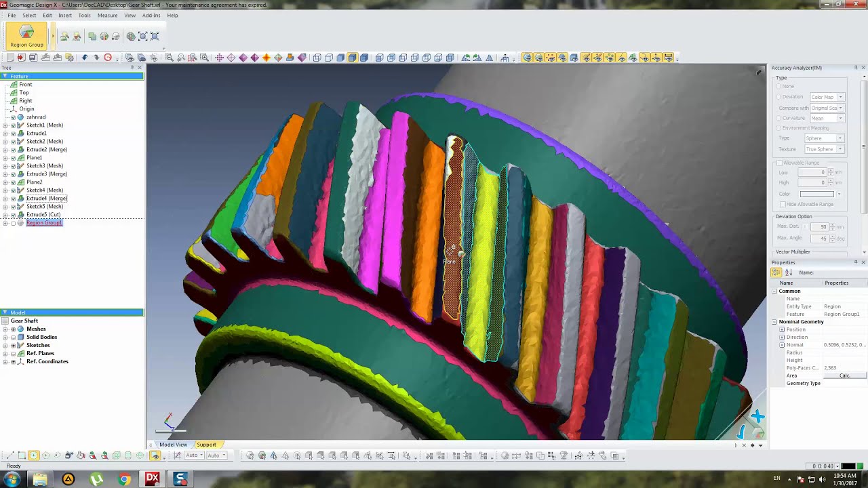Image resolution: width=868 pixels, height=488 pixels.
Task: Toggle visibility checkbox for Sketch1 (Mesh)
Action: click(x=13, y=125)
